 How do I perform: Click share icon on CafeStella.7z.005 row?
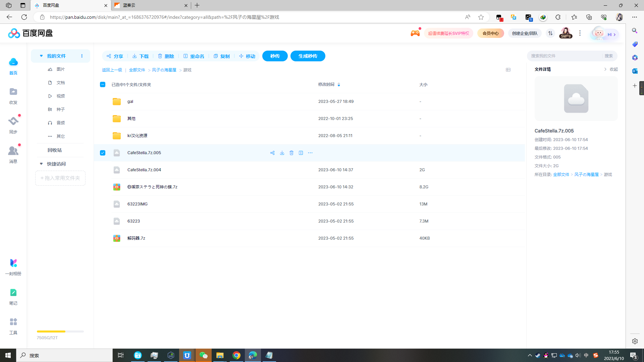coord(272,153)
